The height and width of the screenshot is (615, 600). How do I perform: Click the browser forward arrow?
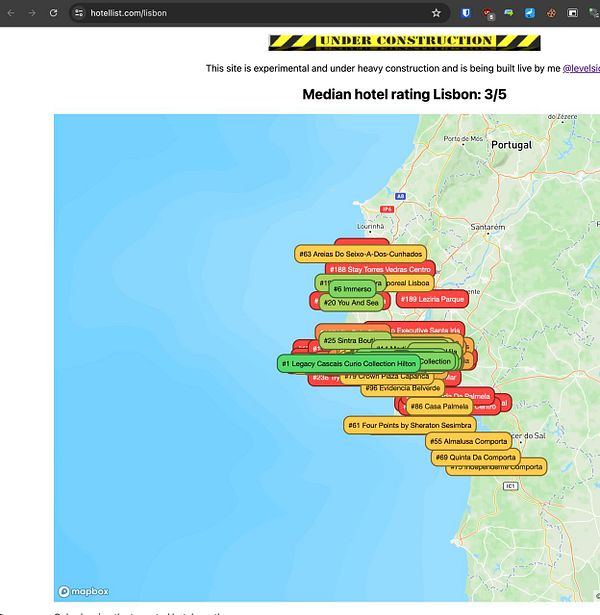(32, 13)
